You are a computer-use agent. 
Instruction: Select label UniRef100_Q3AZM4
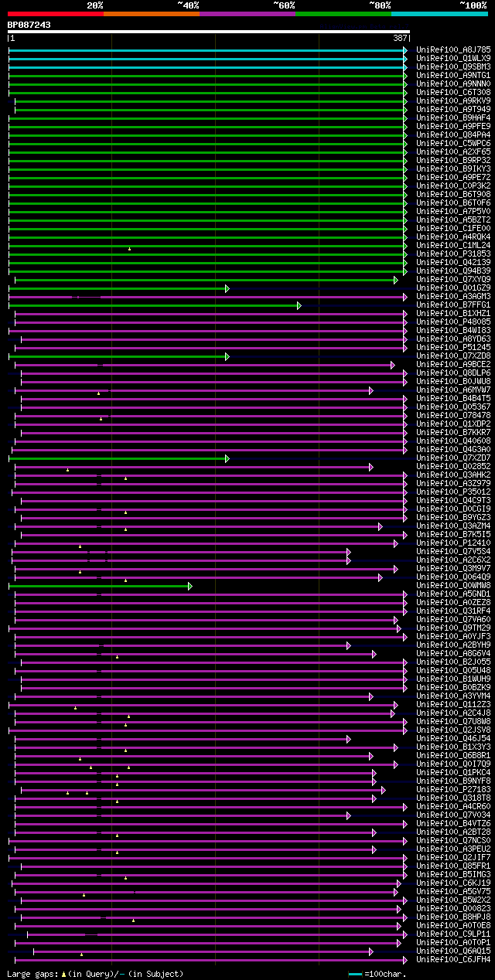[453, 526]
